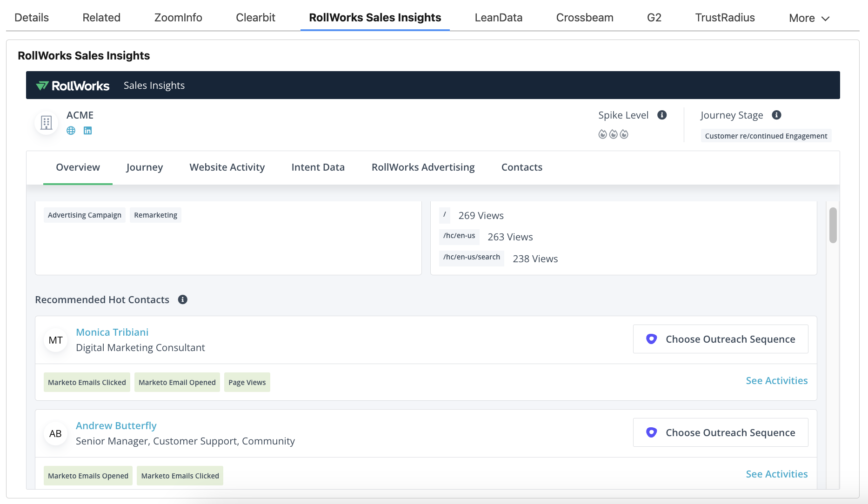Click the ACME website globe icon
This screenshot has height=504, width=868.
coord(71,131)
